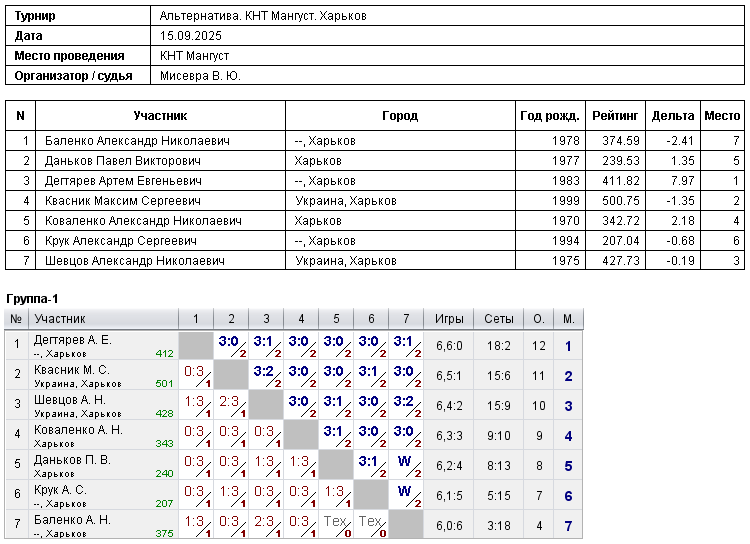This screenshot has width=750, height=544.
Task: Open Квасник vs Шевцов 3:2 score cell
Action: coord(266,376)
